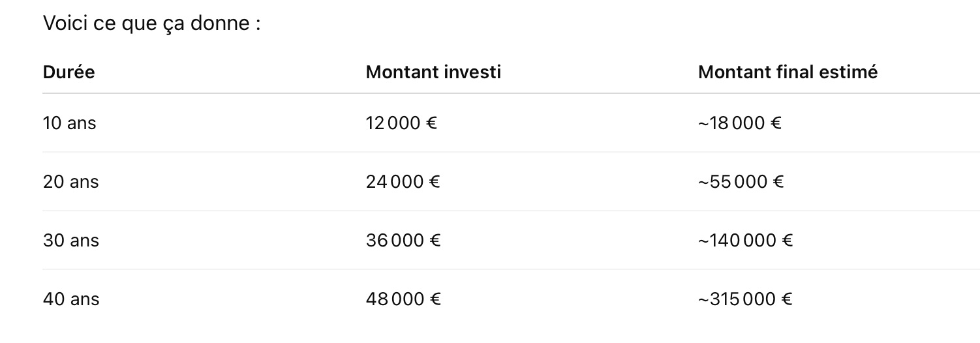Click the "40 ans" row label
Image resolution: width=980 pixels, height=343 pixels.
(x=70, y=299)
